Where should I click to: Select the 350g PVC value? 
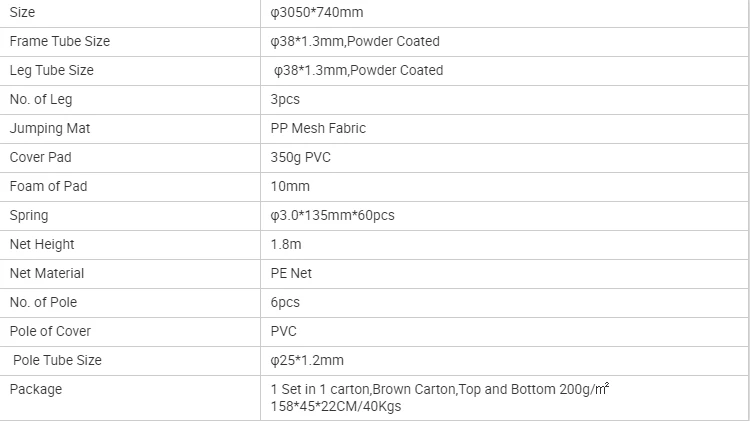(x=300, y=157)
